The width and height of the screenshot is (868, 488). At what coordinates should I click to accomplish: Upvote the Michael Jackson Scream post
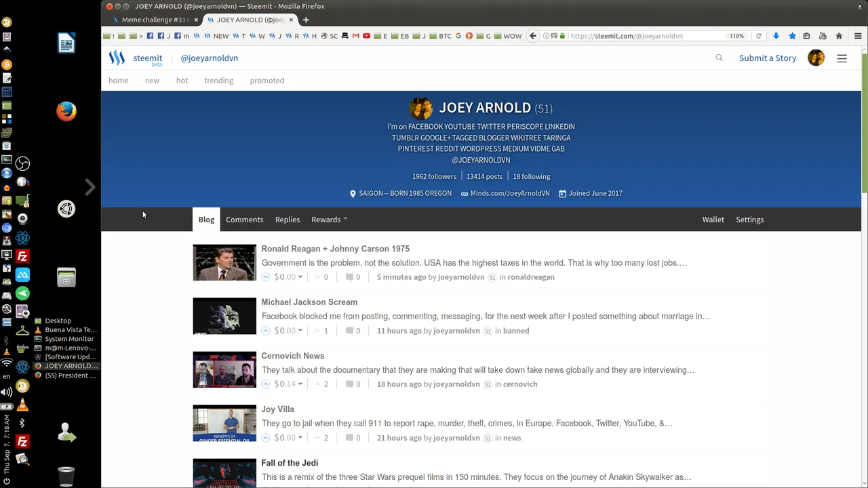click(266, 331)
